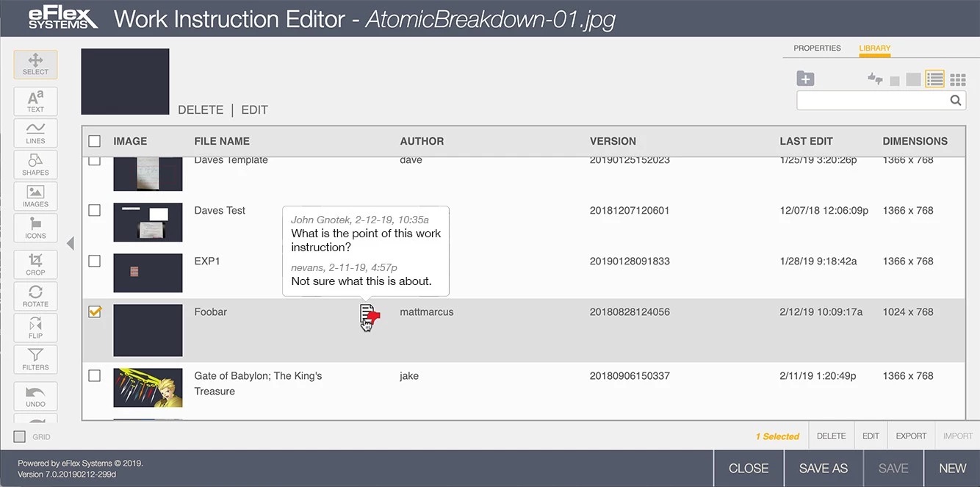Select the Text tool in the sidebar

35,101
